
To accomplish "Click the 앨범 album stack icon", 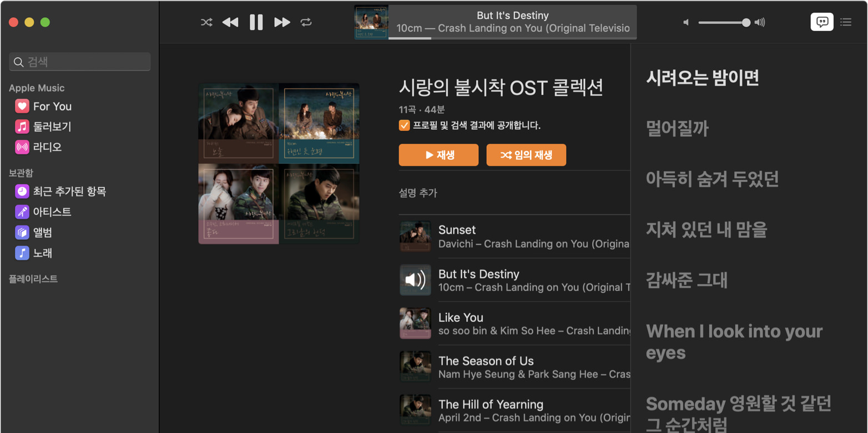I will pos(22,233).
